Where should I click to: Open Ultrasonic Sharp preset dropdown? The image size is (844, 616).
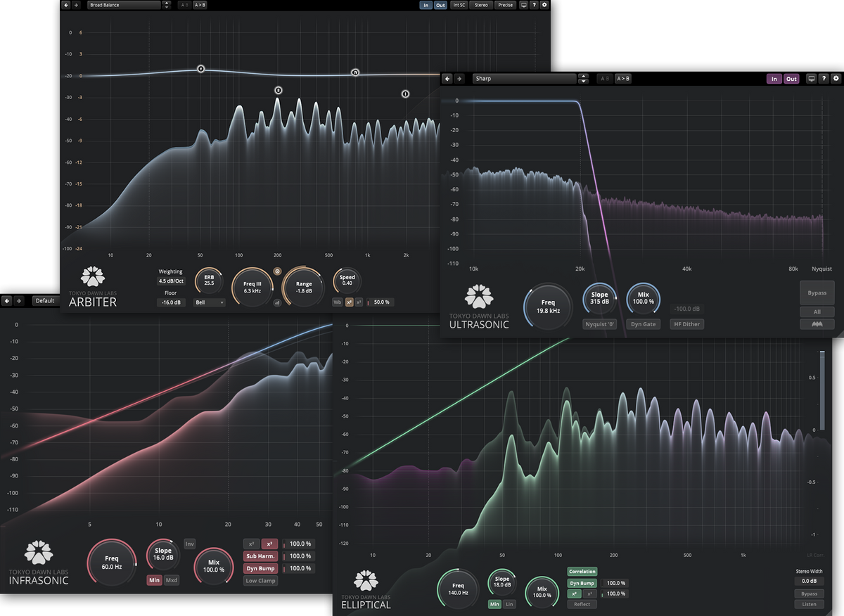tap(525, 79)
